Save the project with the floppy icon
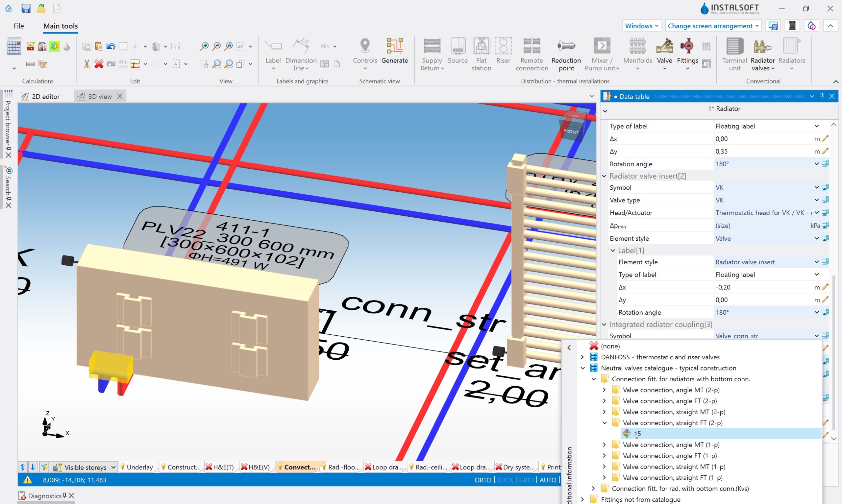Viewport: 842px width, 504px height. 26,9
